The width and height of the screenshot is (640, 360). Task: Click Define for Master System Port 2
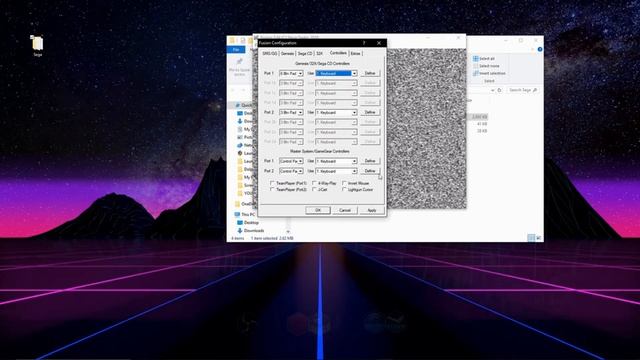370,171
